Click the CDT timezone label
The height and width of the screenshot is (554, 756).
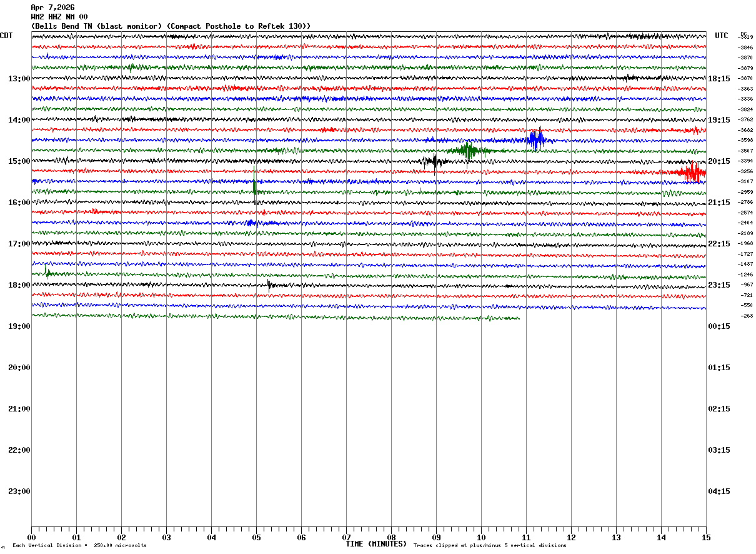click(6, 36)
